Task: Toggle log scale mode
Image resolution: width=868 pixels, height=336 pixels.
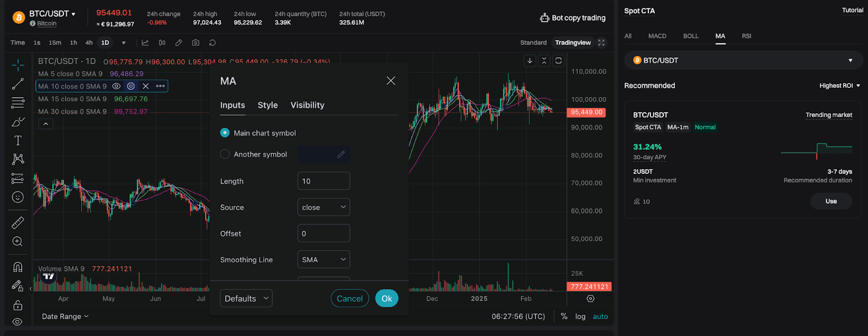Action: (580, 316)
